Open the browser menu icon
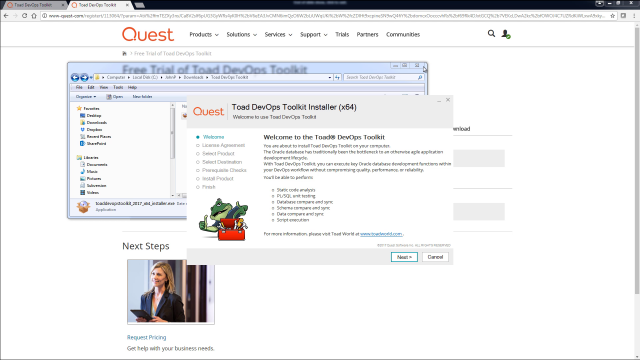Screen dimensions: 640x360 (634, 16)
